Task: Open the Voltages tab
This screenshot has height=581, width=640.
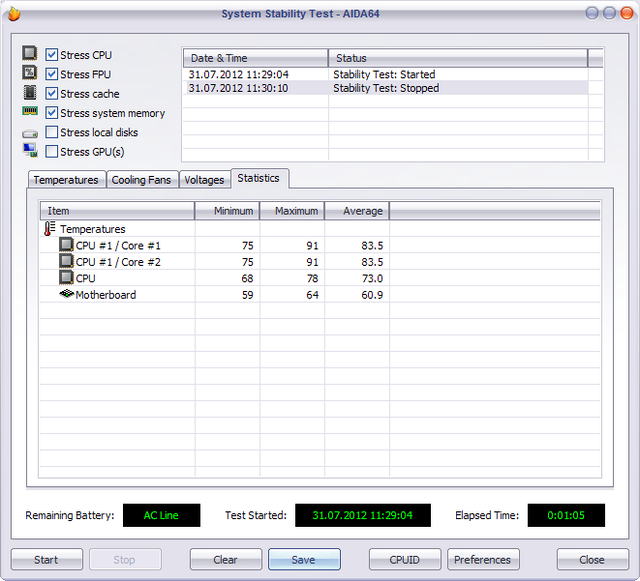Action: coord(204,180)
